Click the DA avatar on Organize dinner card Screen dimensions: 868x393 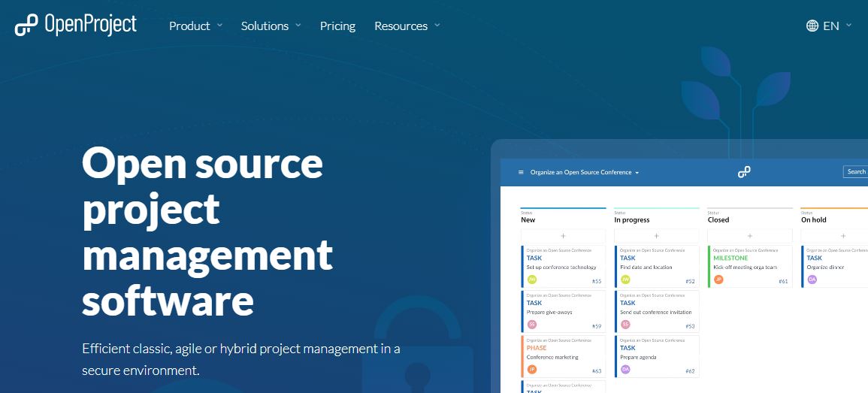(812, 280)
